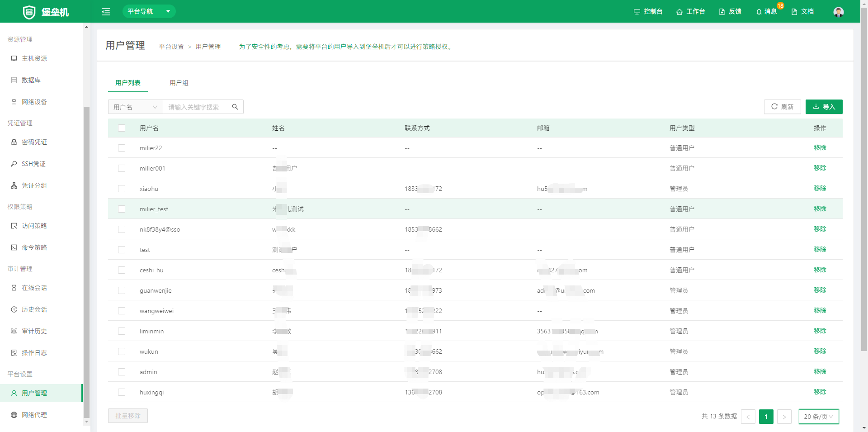Open the 文档 documents icon
Viewport: 868px width, 432px height.
[794, 12]
